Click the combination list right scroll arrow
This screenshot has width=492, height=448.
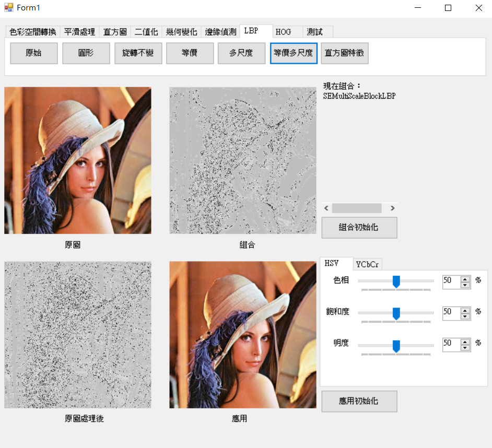[393, 208]
